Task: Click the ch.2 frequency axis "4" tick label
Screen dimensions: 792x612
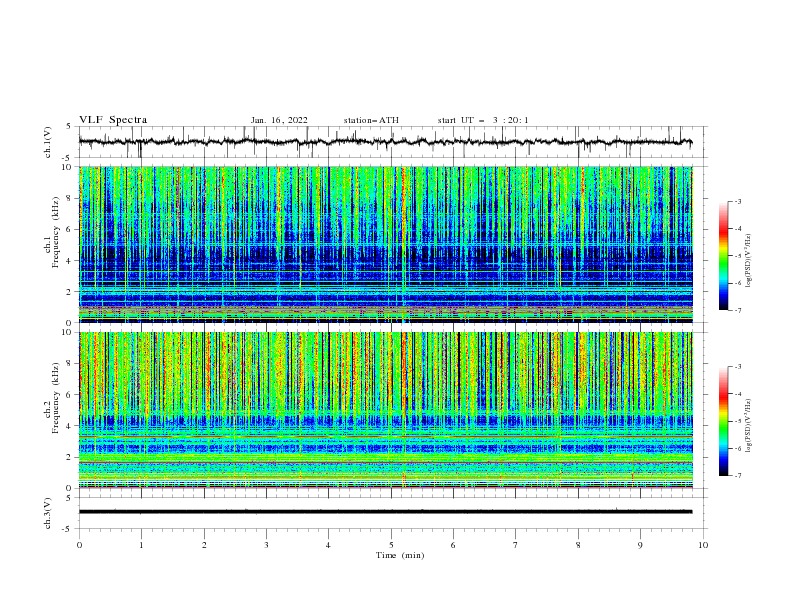Action: click(x=71, y=426)
